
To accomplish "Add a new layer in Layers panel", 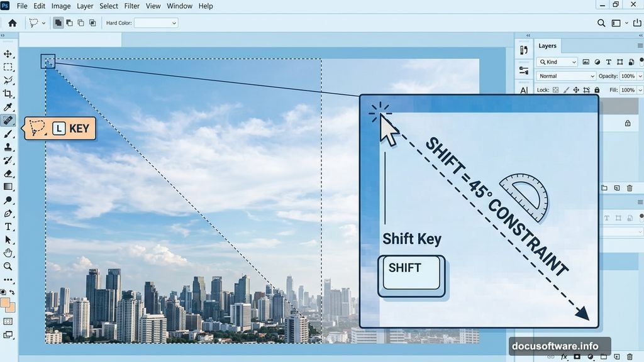I will (x=617, y=188).
